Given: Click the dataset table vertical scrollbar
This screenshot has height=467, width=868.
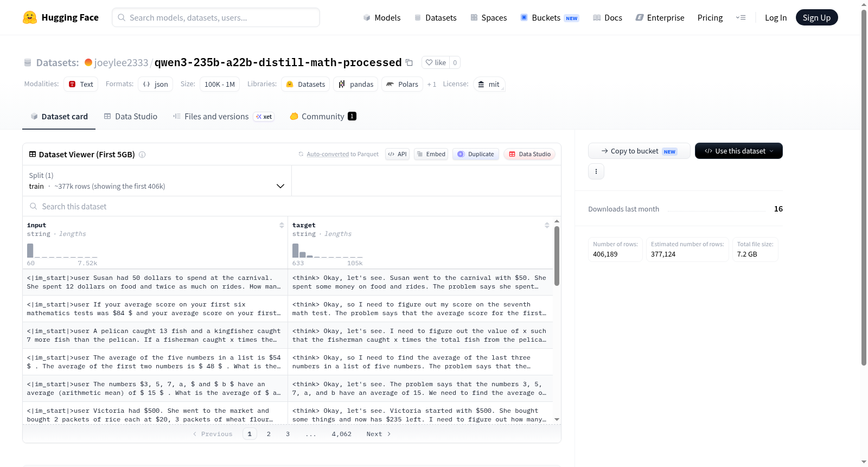Looking at the screenshot, I should click(x=557, y=256).
